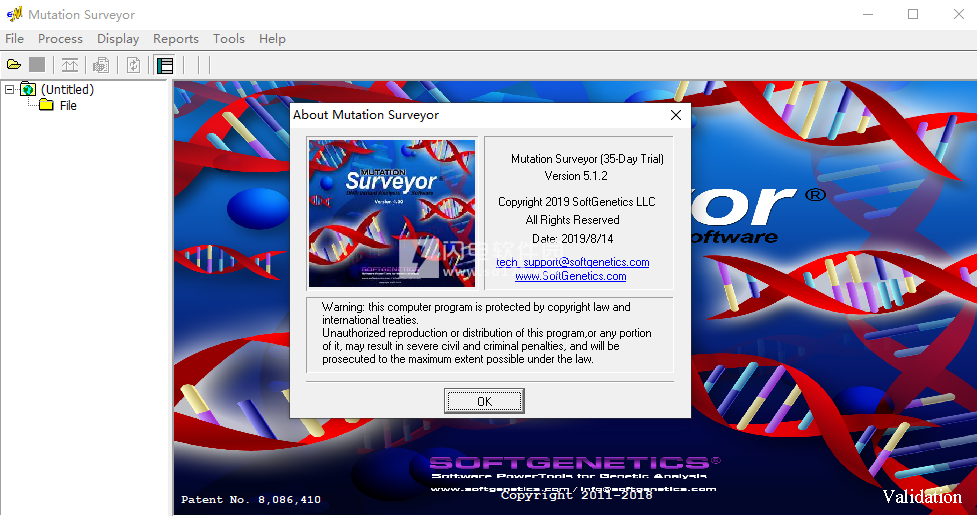
Task: Select the globe project icon beside (Untitled)
Action: (x=28, y=89)
